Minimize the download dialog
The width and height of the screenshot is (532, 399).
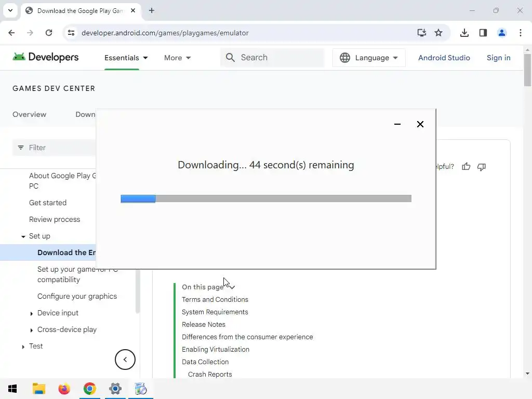tap(397, 124)
